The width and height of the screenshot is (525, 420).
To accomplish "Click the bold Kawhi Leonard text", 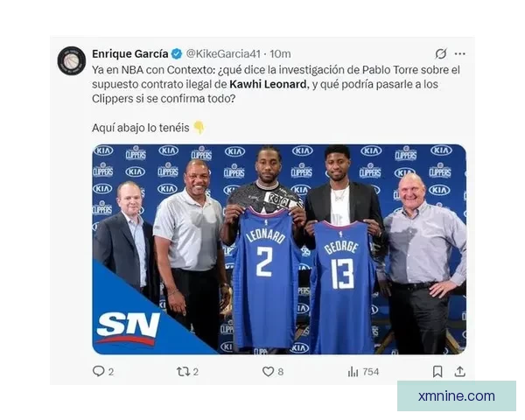I will 268,84.
